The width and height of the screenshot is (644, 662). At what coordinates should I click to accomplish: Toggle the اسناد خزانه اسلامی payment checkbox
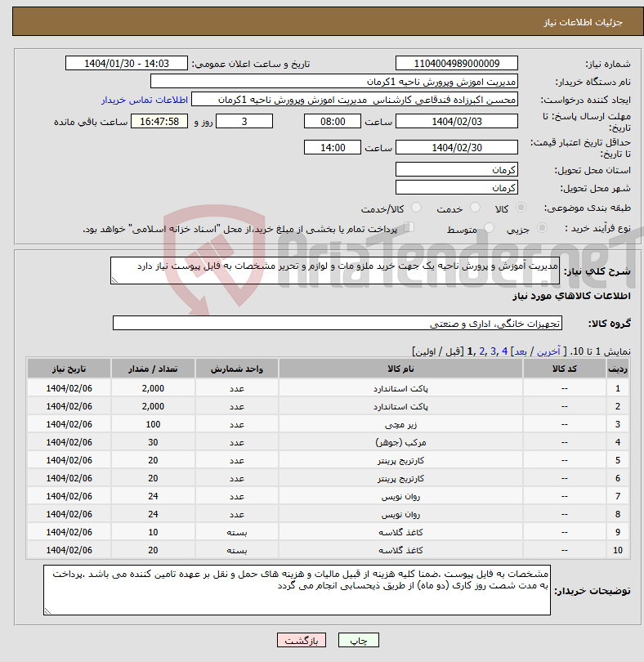pos(409,227)
